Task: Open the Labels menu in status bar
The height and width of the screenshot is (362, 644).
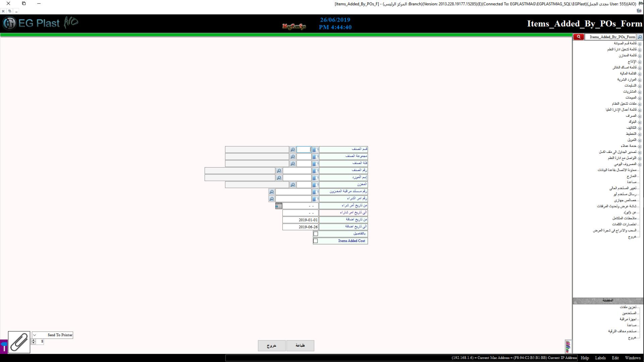Action: pos(600,358)
